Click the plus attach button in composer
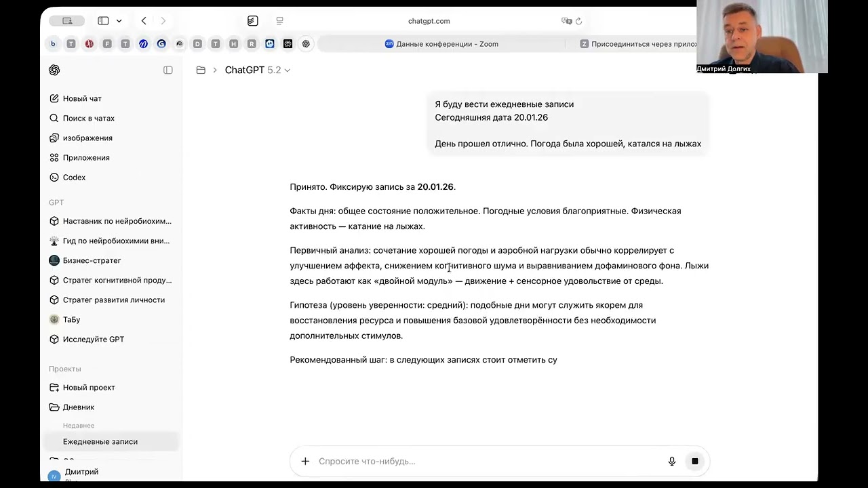This screenshot has width=868, height=488. coord(305,461)
